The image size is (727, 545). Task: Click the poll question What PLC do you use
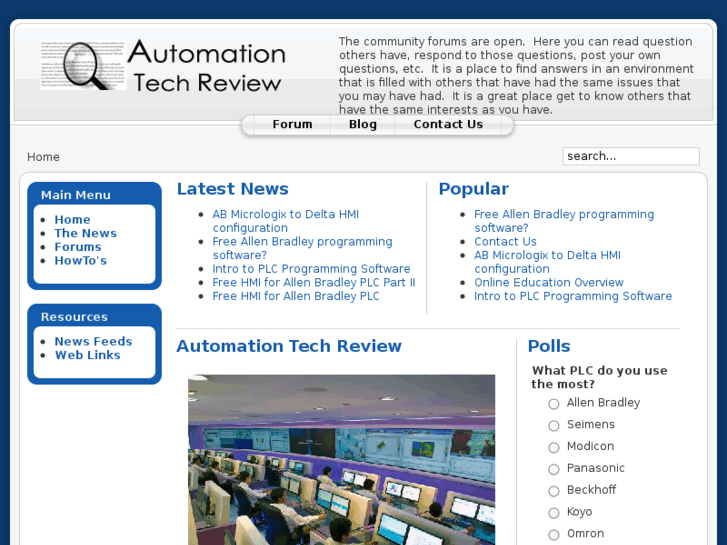pos(599,377)
